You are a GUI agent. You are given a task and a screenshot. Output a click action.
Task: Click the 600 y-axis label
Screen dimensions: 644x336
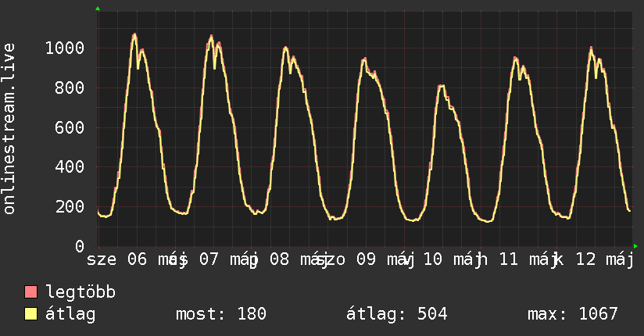tap(70, 127)
